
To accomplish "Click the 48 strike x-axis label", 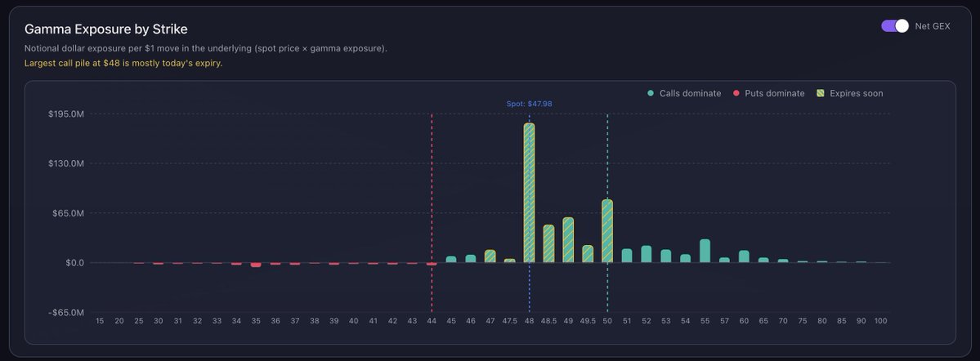I will [530, 321].
